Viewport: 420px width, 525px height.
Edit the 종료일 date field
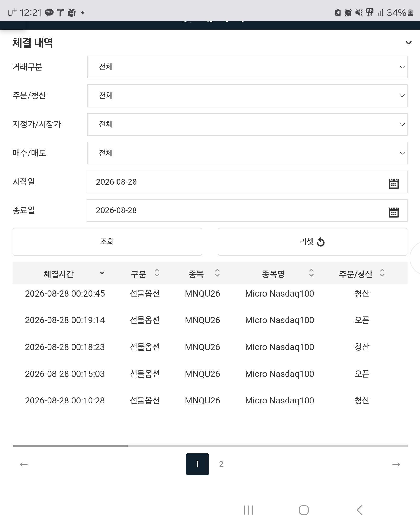247,211
